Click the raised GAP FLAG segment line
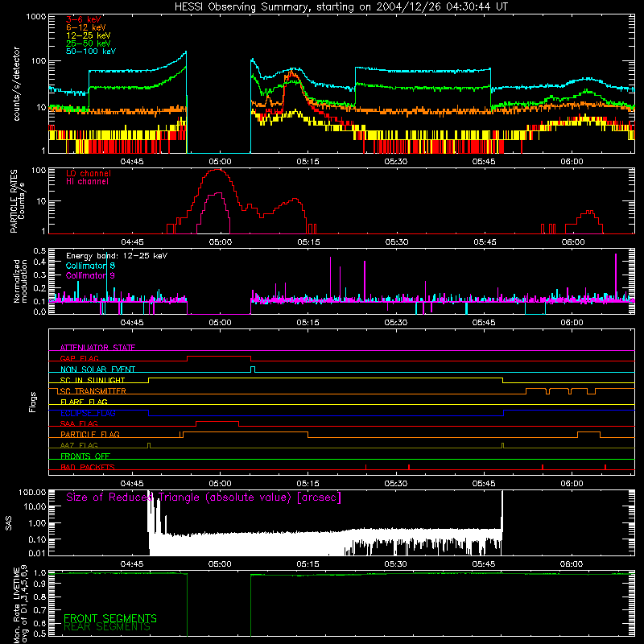This screenshot has width=644, height=644. [x=219, y=357]
